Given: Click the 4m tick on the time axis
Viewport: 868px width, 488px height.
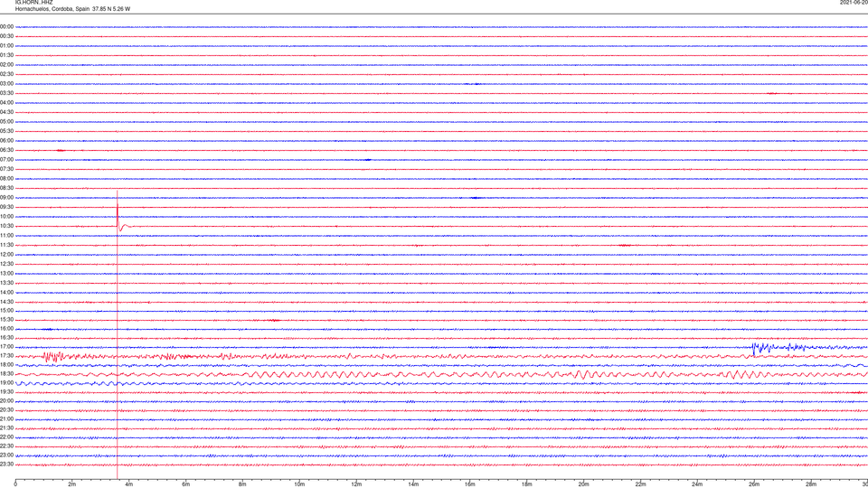Looking at the screenshot, I should (x=129, y=484).
